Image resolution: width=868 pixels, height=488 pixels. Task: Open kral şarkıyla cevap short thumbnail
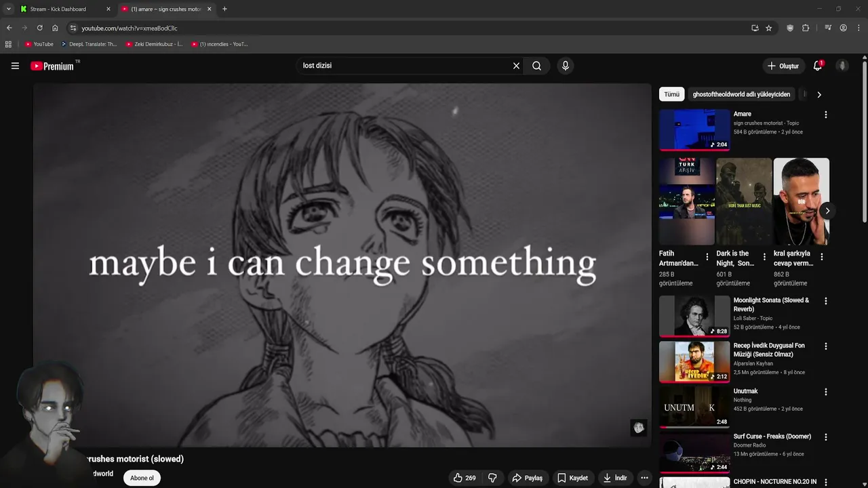click(x=801, y=201)
